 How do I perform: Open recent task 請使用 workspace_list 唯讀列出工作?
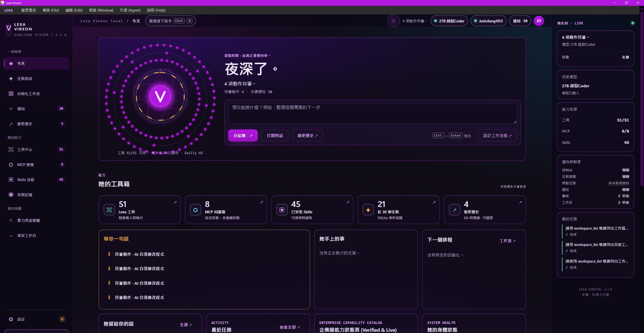coord(595,264)
